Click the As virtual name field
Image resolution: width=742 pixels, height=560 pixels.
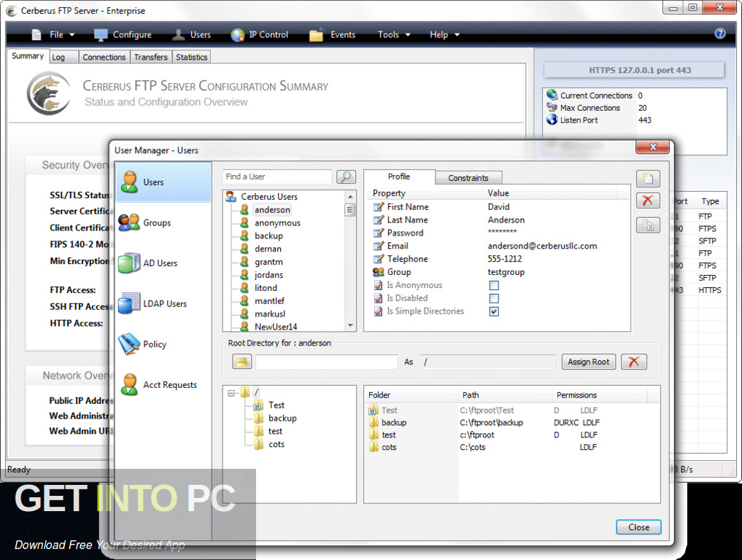pyautogui.click(x=487, y=362)
